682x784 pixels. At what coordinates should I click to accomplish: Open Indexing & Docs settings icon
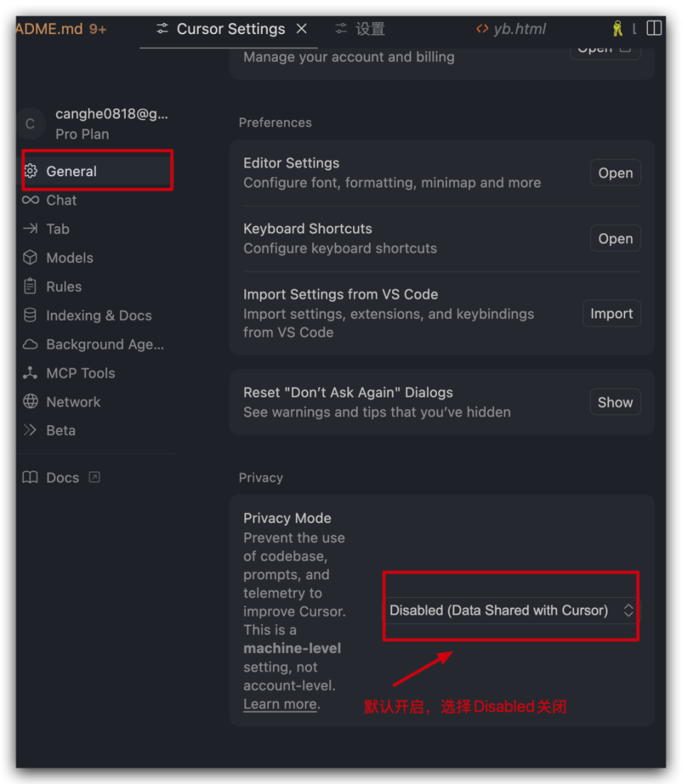[x=30, y=315]
